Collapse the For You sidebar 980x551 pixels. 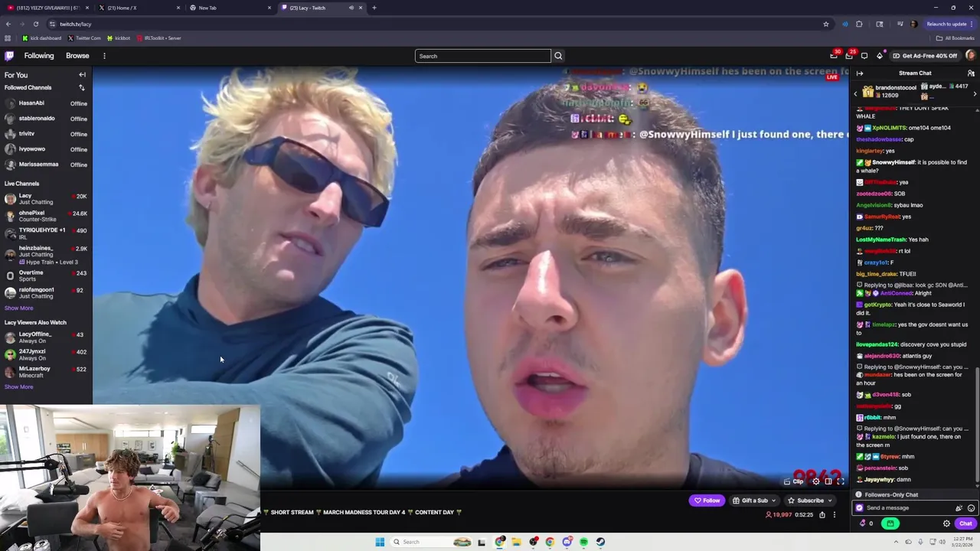coord(82,75)
